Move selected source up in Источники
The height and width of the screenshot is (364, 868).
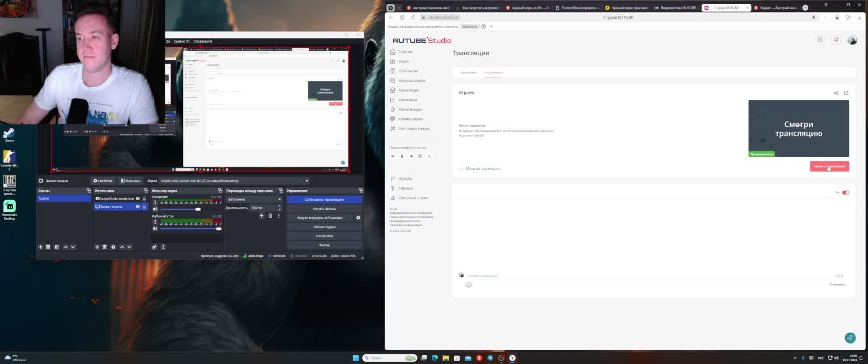(122, 247)
